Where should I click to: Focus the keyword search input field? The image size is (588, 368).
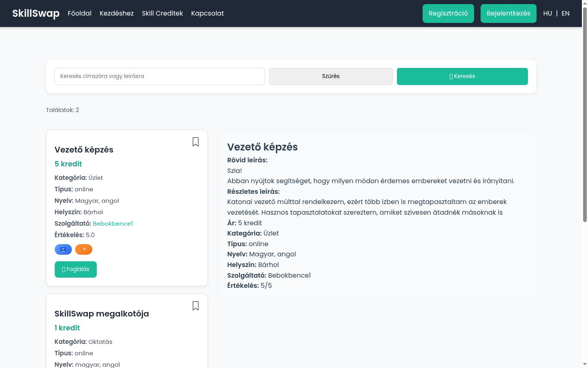160,76
